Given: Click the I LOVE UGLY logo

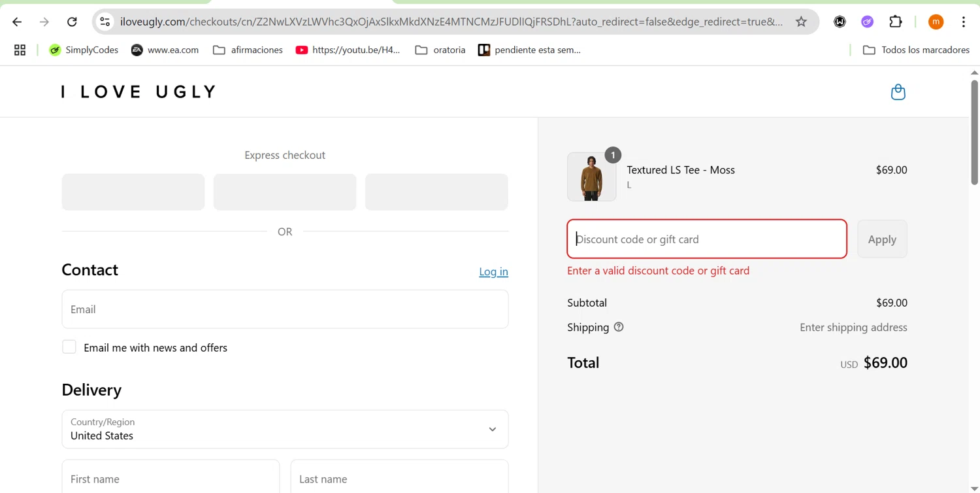Looking at the screenshot, I should tap(139, 92).
